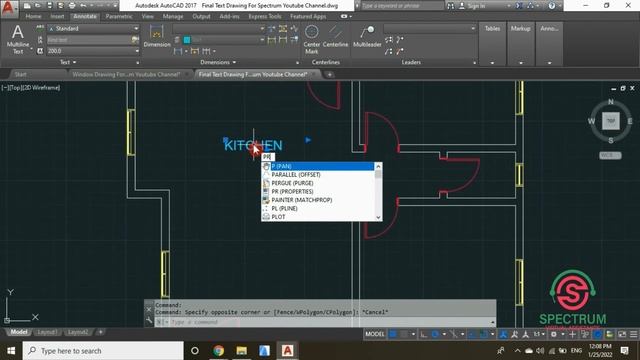Select the Multiline Text tool
Screen dimensions: 640x360
point(18,39)
